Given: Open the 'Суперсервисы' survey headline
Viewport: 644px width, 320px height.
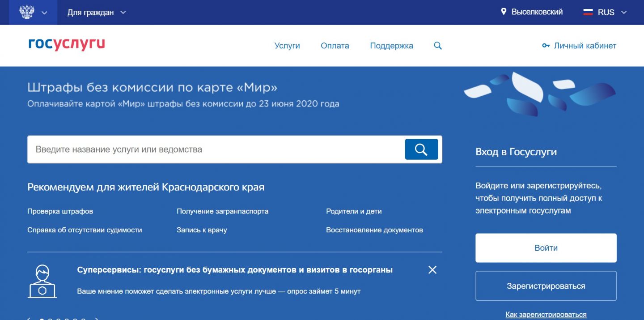Looking at the screenshot, I should click(235, 270).
